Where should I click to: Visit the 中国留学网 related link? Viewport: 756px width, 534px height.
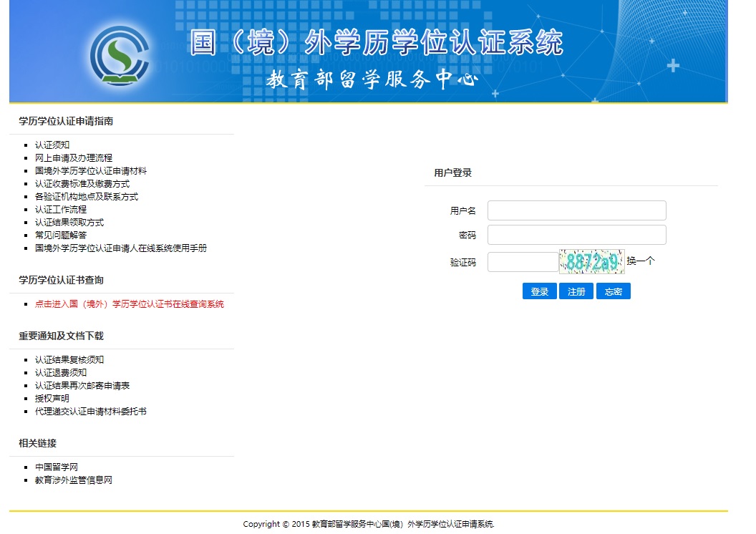click(x=57, y=467)
